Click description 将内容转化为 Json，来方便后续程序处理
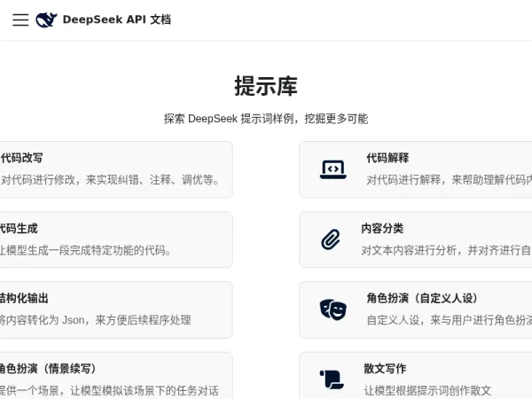This screenshot has height=399, width=532. coord(96,320)
